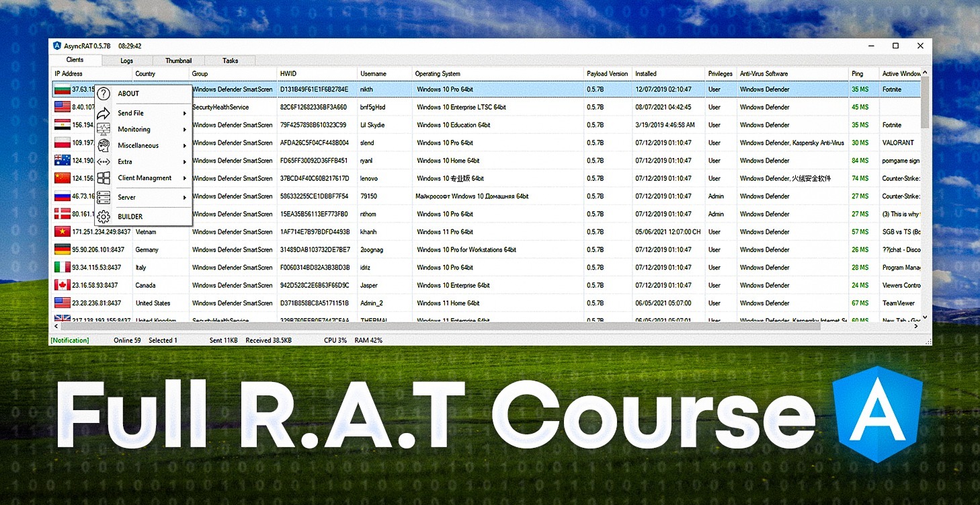Click CPU 3% in the status bar
The image size is (980, 505).
335,340
